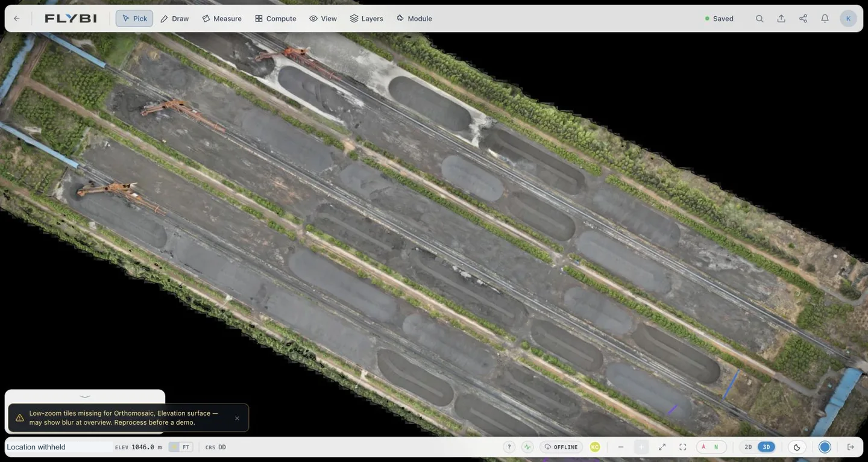Click the sign-out exit icon
Image resolution: width=868 pixels, height=462 pixels.
pos(851,447)
